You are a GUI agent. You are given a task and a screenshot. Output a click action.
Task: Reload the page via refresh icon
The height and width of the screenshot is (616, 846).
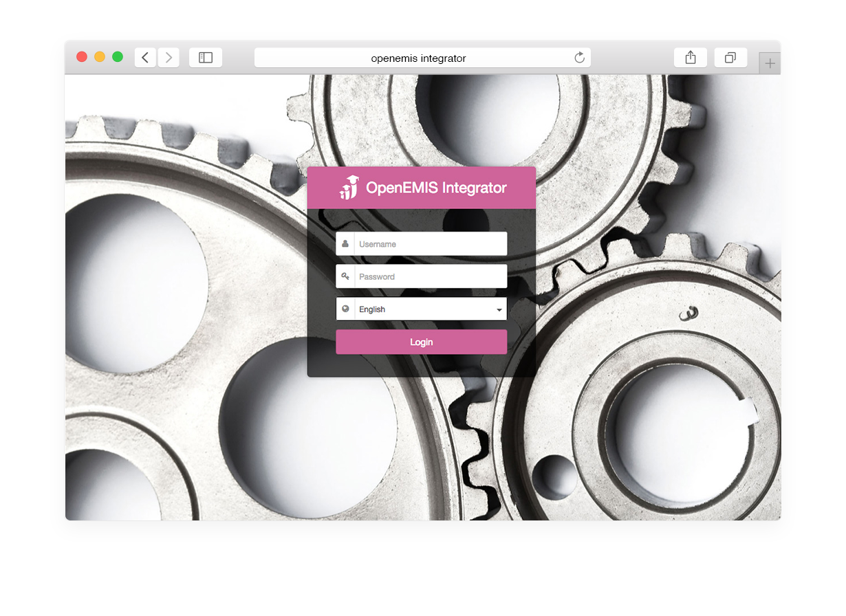coord(580,58)
